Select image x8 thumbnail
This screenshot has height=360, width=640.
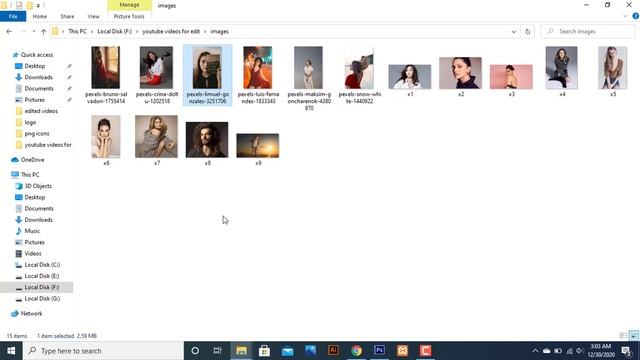207,140
